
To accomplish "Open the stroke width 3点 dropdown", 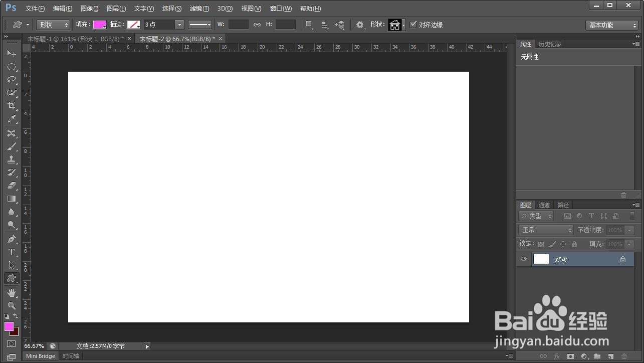I will 179,25.
